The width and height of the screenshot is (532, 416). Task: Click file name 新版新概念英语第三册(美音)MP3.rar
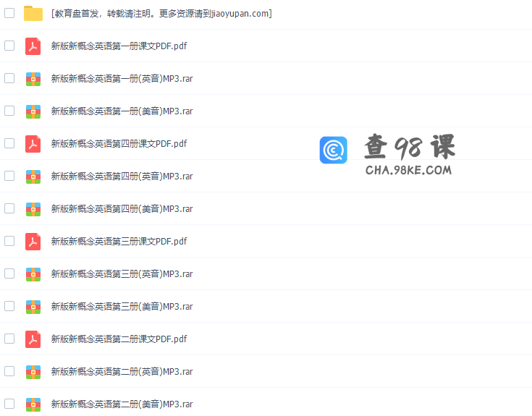(x=122, y=306)
